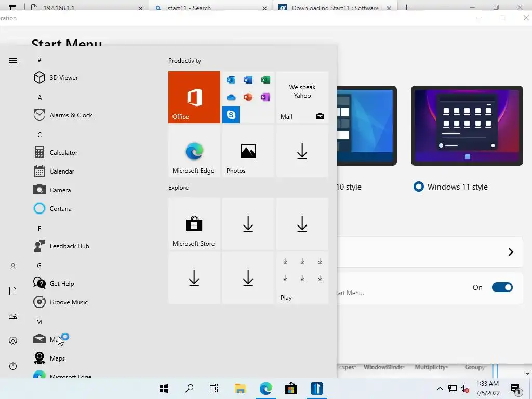This screenshot has width=532, height=399.
Task: Click the Power button in Start
Action: point(13,366)
